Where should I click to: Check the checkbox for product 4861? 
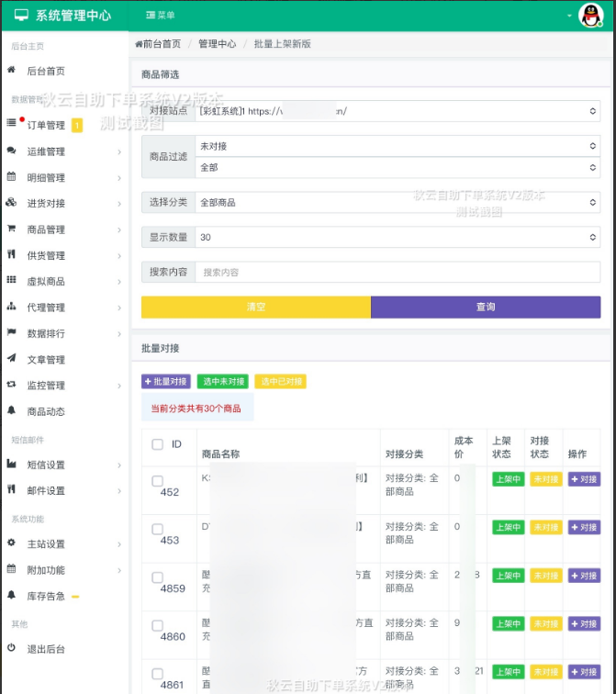[x=157, y=674]
